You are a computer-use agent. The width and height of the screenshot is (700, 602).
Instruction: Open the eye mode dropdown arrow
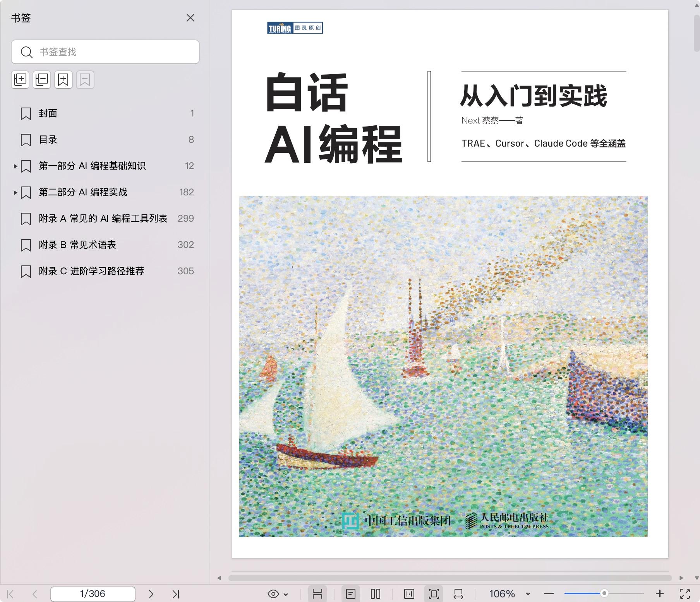point(286,594)
